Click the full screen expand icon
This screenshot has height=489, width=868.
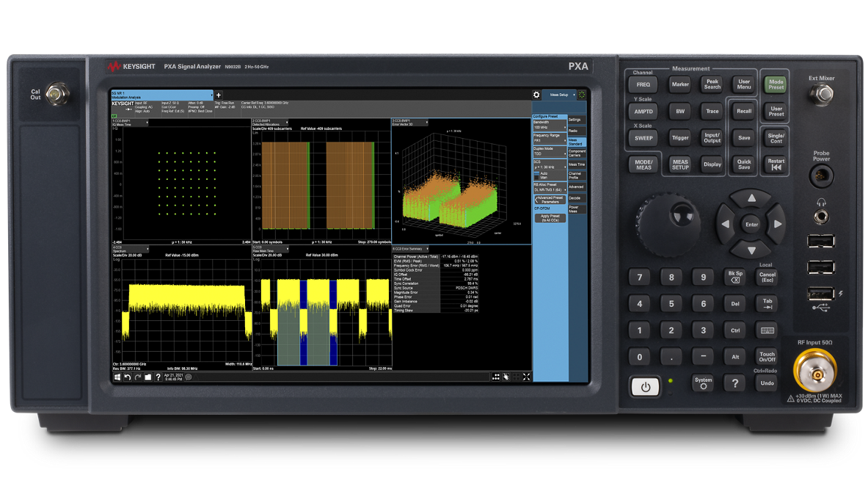526,377
